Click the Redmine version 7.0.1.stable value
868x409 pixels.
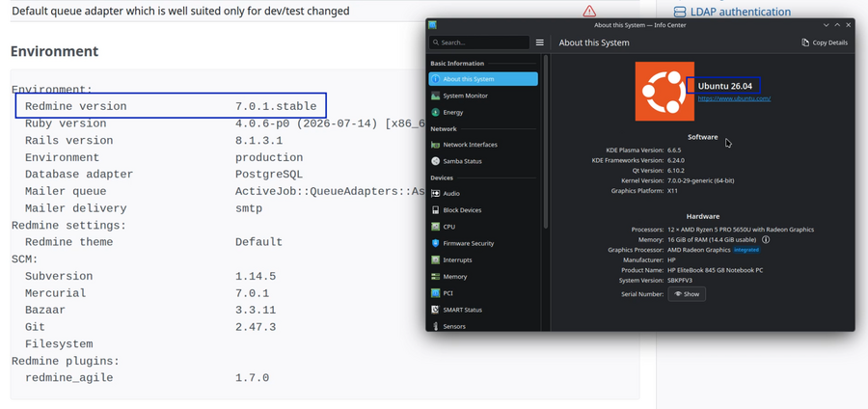pyautogui.click(x=276, y=106)
